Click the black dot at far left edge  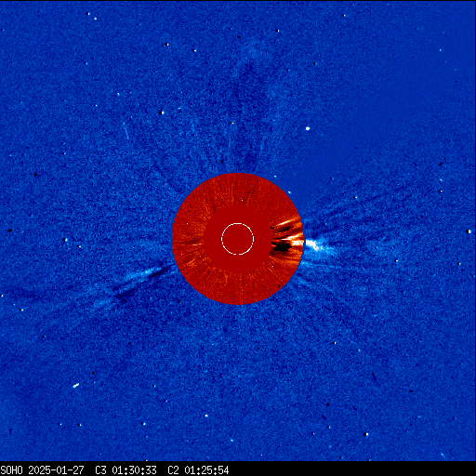pos(10,231)
